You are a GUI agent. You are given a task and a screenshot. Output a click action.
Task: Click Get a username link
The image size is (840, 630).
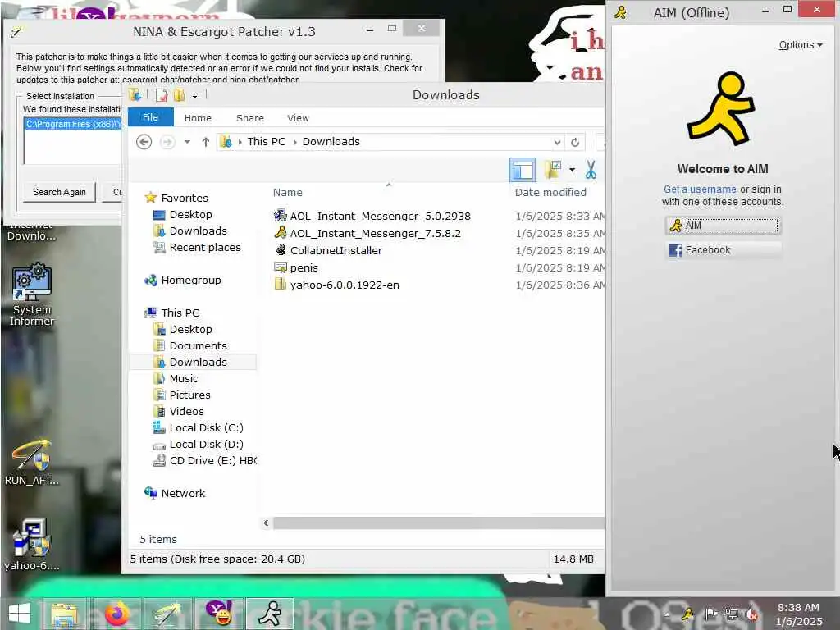pos(700,189)
